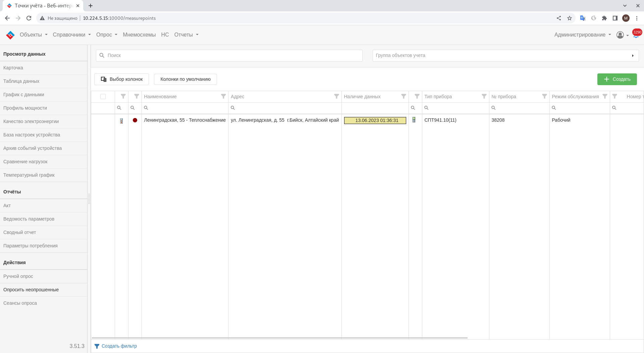Open the user account dropdown
644x353 pixels.
click(622, 35)
